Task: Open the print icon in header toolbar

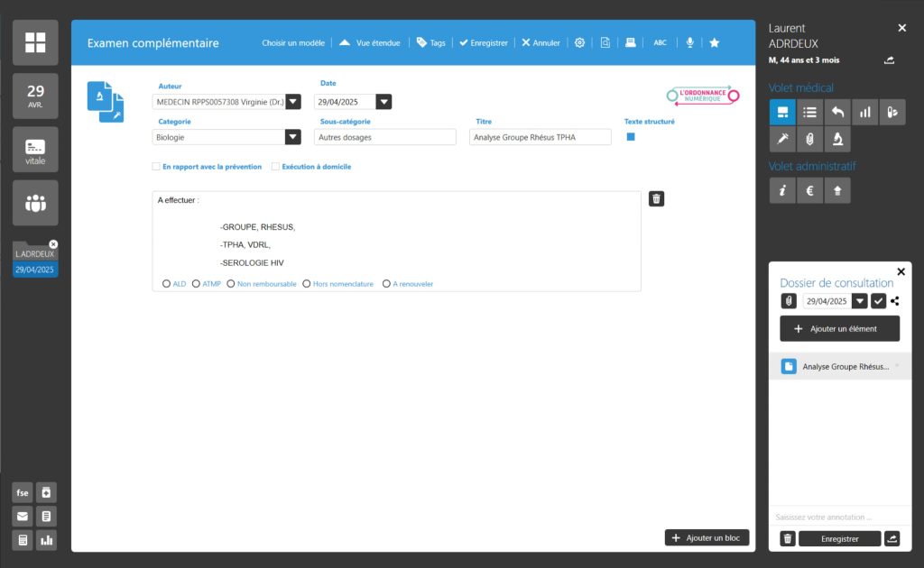Action: (x=632, y=42)
